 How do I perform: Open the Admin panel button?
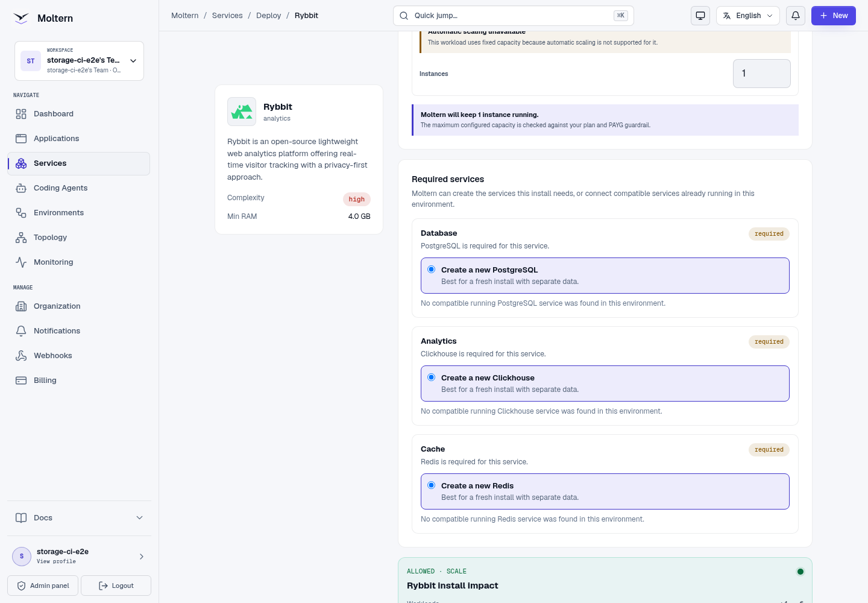click(x=43, y=586)
